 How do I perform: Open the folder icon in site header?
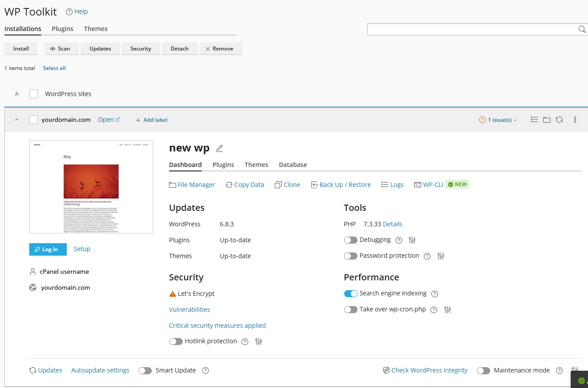coord(547,120)
